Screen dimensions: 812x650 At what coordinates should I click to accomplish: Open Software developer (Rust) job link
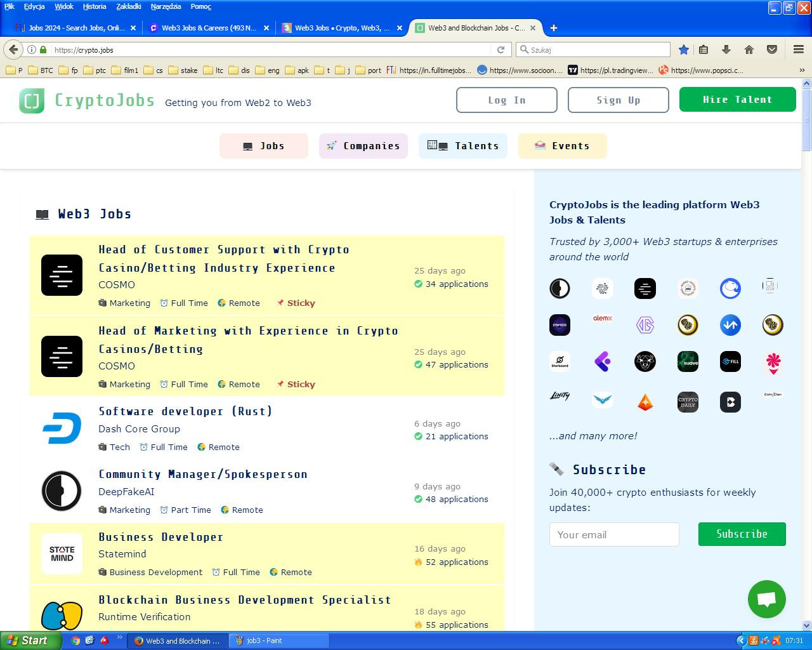pos(185,411)
